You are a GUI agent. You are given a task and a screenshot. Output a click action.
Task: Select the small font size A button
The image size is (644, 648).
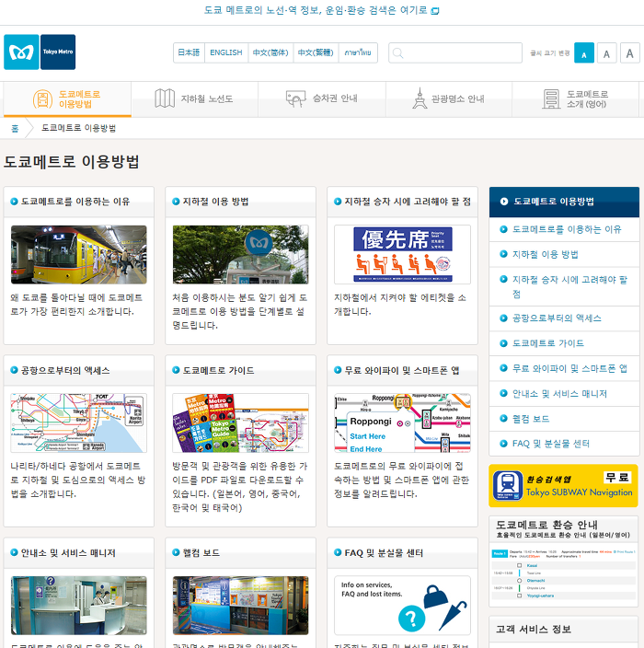coord(584,52)
